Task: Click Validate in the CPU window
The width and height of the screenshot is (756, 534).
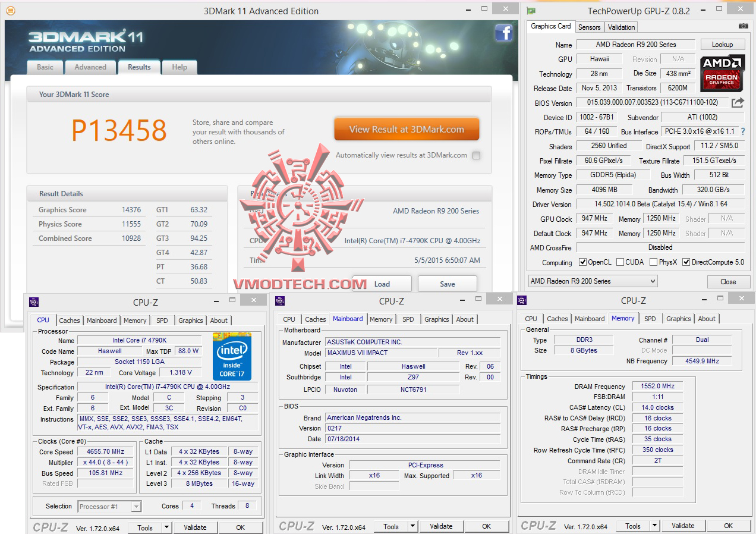Action: tap(195, 527)
